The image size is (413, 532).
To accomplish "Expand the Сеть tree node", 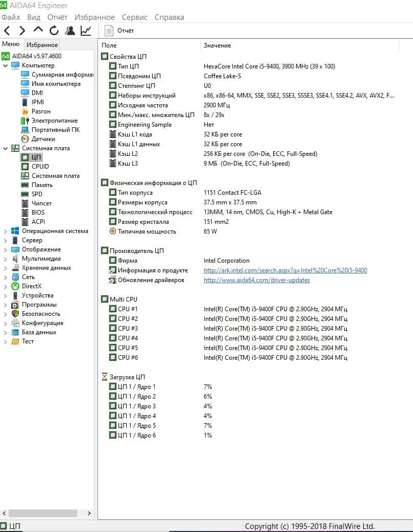I will [x=5, y=277].
